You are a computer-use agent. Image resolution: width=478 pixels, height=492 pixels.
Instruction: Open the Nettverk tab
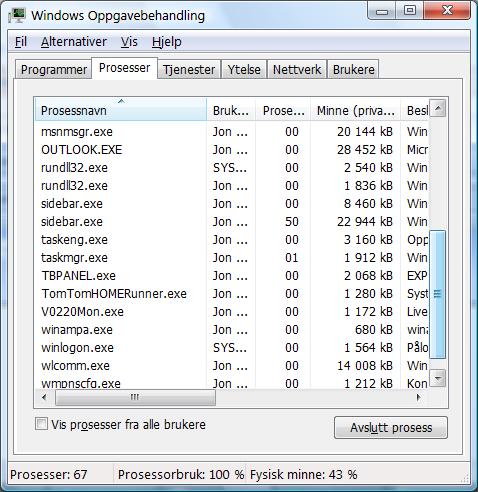297,69
